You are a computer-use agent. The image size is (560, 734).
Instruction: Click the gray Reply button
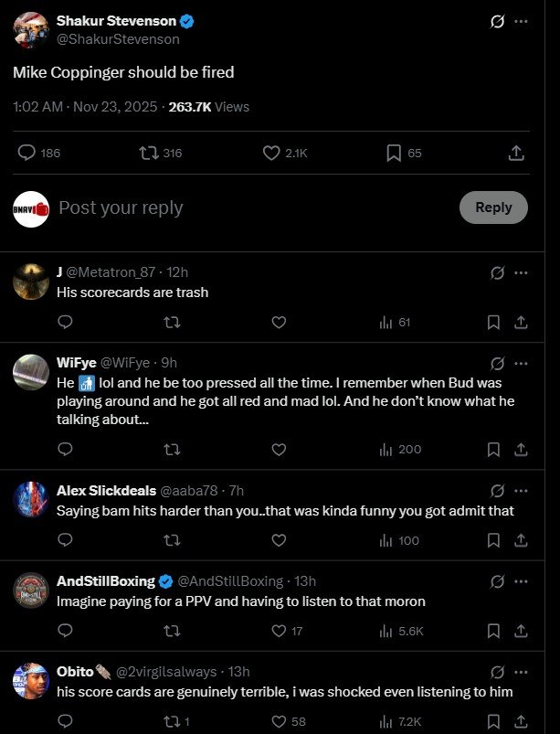(x=493, y=207)
